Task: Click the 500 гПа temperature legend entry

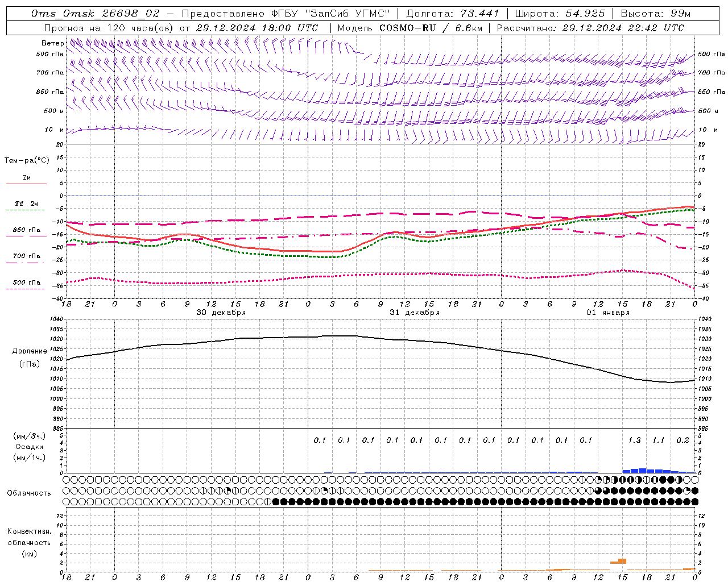Action: tap(27, 282)
